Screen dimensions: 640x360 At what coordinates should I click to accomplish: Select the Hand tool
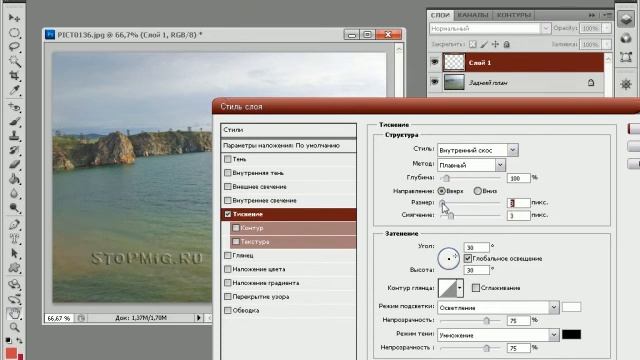click(x=14, y=313)
